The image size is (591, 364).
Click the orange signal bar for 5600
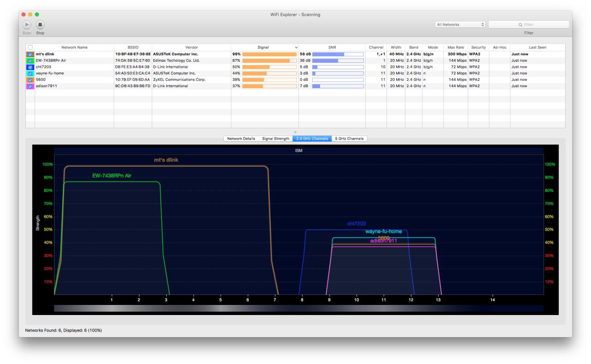(253, 80)
